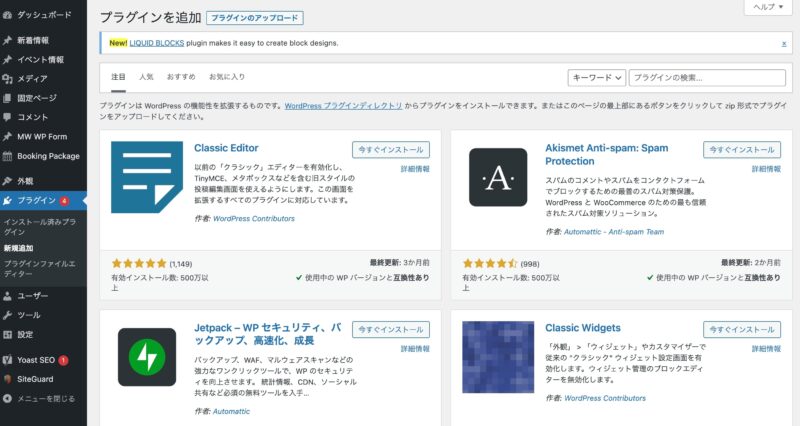Image resolution: width=800 pixels, height=426 pixels.
Task: Click Akismet four-and-half star rating
Action: (x=490, y=263)
